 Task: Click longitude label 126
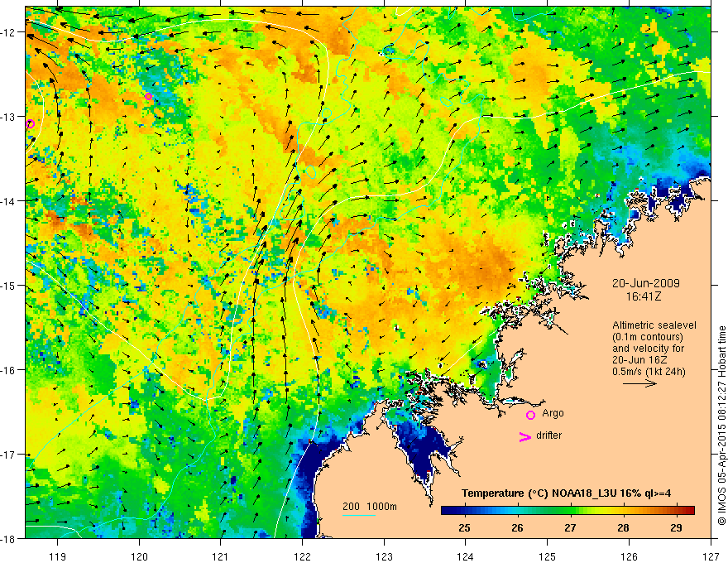pyautogui.click(x=629, y=556)
